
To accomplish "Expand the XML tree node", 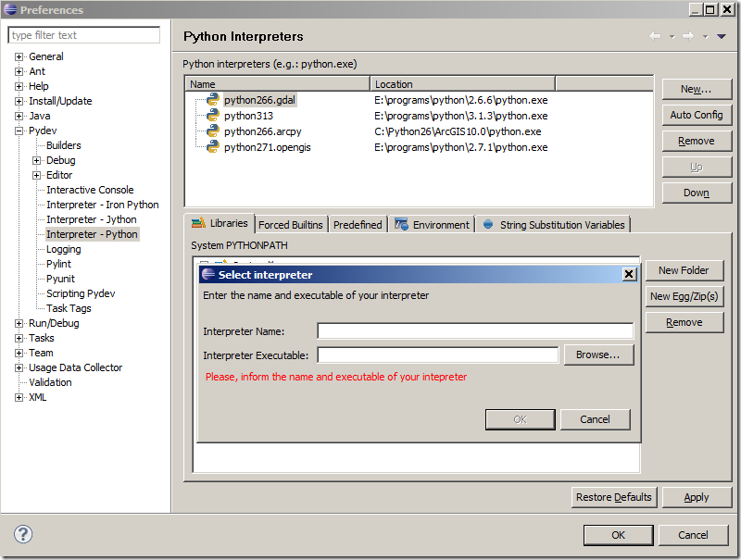I will [19, 398].
